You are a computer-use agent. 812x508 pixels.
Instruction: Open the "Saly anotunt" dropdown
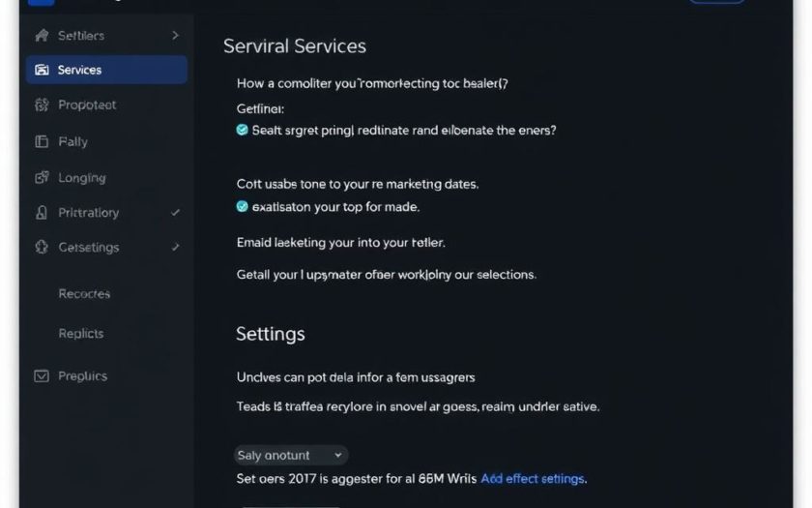coord(291,455)
